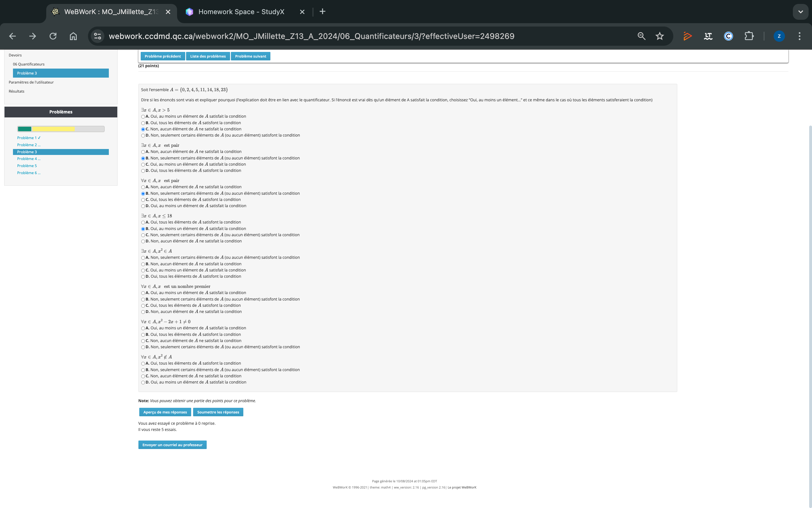The image size is (812, 508).
Task: Open the Chrome three-dot menu
Action: tap(800, 36)
